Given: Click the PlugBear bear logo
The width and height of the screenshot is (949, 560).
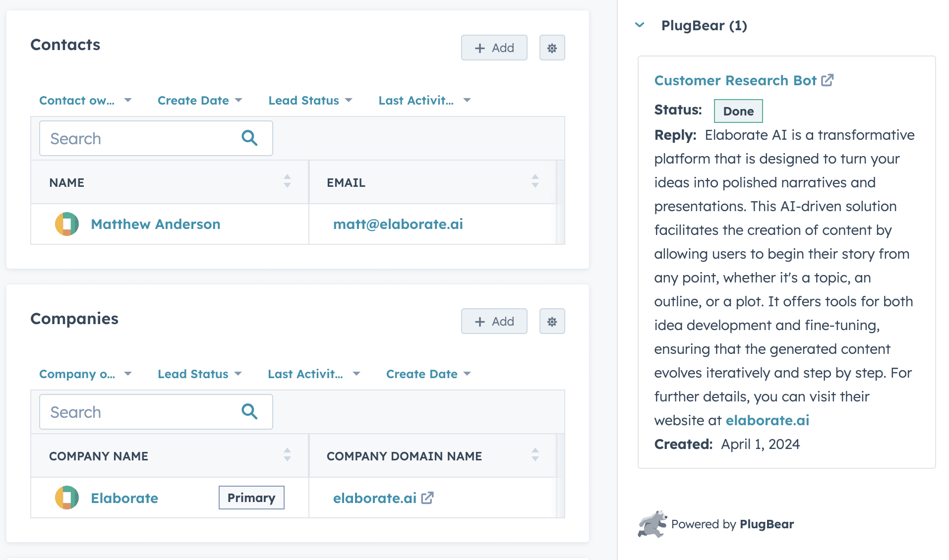Looking at the screenshot, I should (x=652, y=524).
